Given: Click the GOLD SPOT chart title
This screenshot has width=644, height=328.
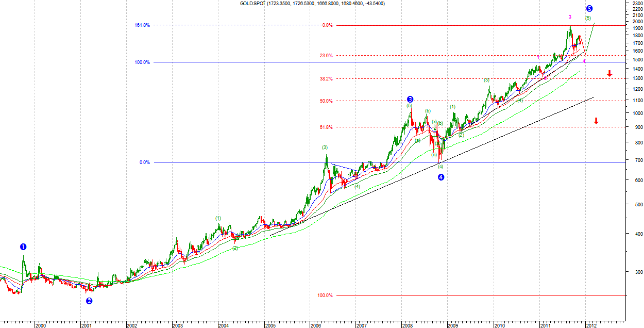Looking at the screenshot, I should 312,4.
